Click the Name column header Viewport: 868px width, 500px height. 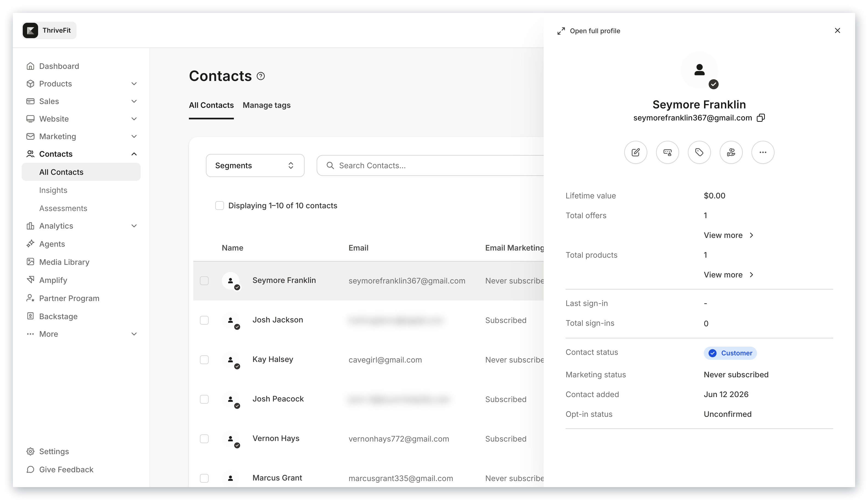coord(232,248)
